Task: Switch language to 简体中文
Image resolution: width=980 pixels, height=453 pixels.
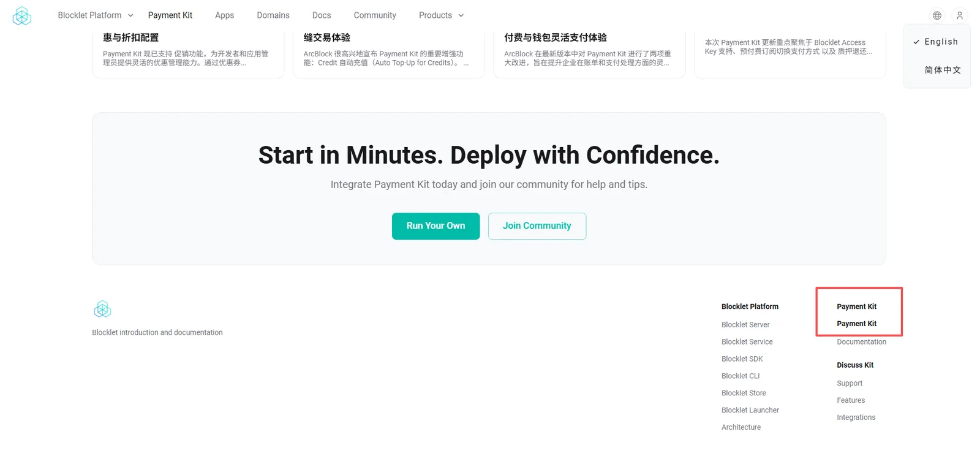Action: [937, 70]
